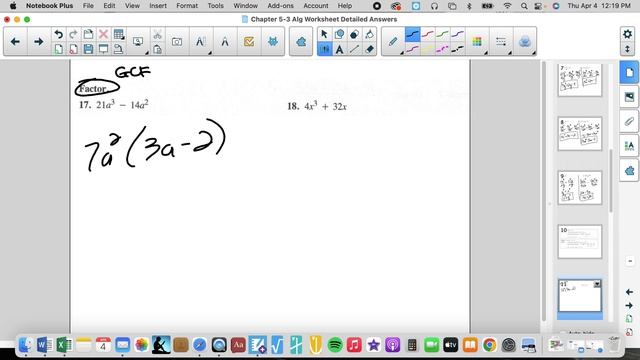Open the activity builder checkmark icon
This screenshot has width=640, height=360.
[x=249, y=42]
